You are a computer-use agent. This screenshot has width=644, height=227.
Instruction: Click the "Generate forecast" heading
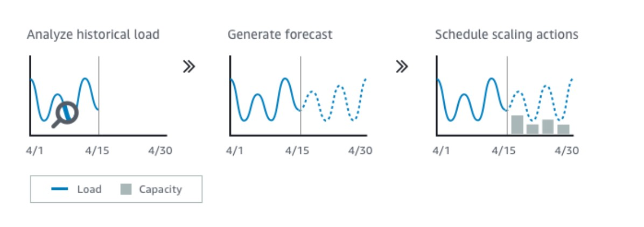[x=280, y=35]
